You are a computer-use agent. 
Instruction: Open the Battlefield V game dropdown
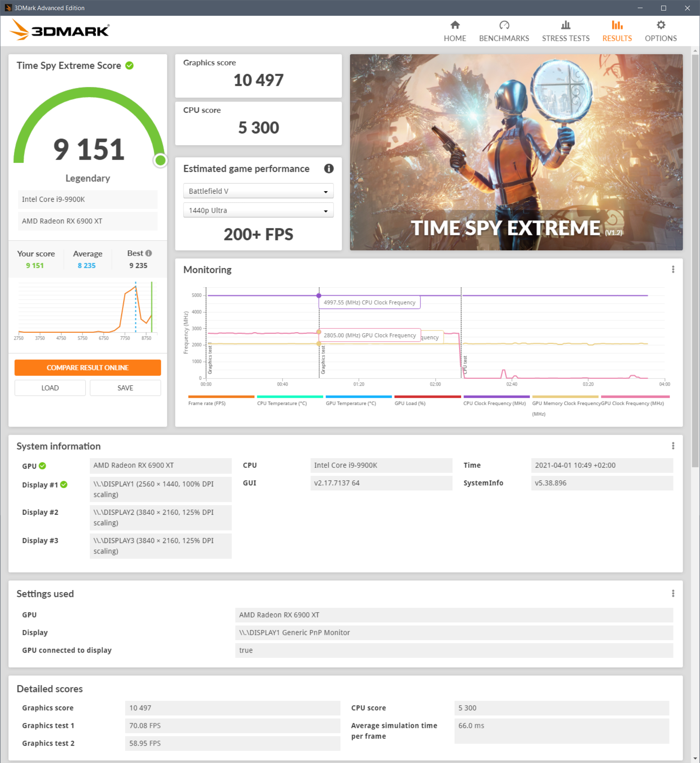point(258,191)
